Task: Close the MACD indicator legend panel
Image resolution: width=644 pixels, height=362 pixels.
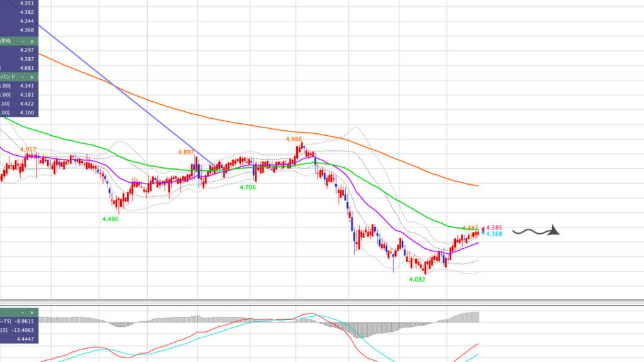Action: pos(31,312)
